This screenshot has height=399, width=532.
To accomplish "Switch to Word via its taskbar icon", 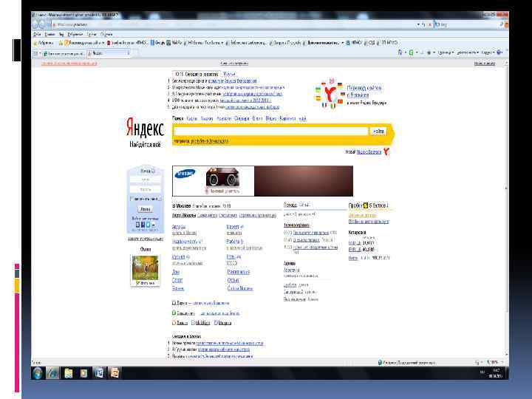I will [99, 373].
